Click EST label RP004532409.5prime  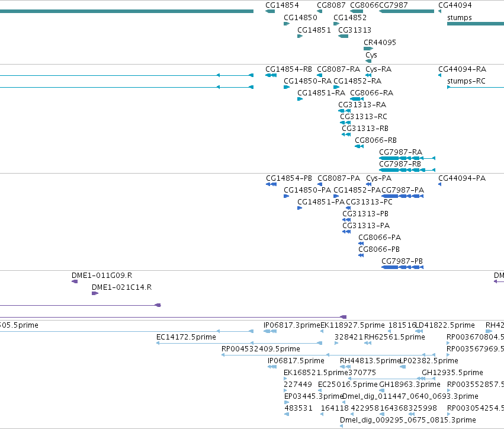261,349
